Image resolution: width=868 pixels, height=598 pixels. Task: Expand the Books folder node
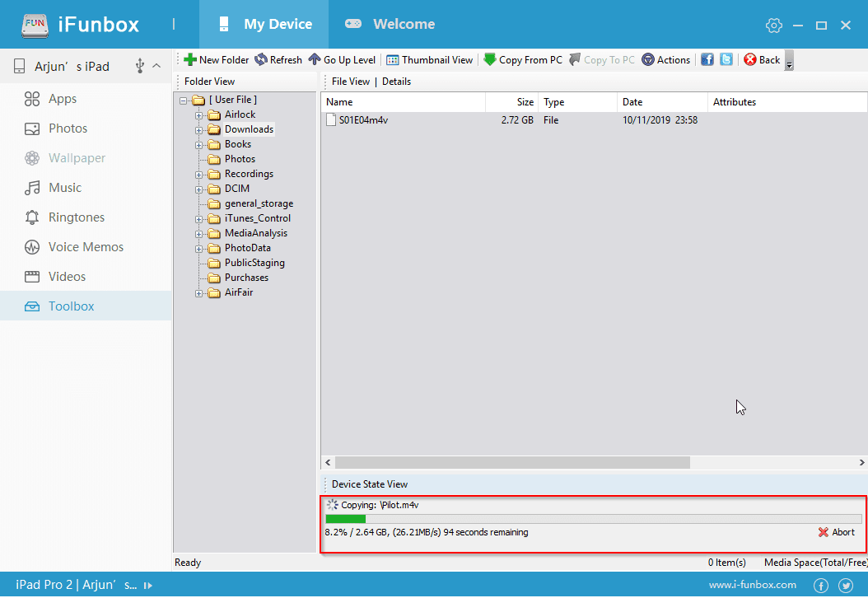(x=198, y=145)
